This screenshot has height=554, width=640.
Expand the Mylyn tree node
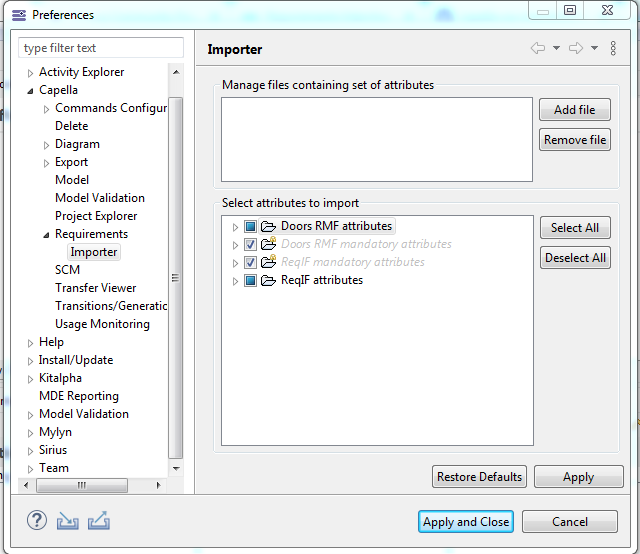point(30,433)
